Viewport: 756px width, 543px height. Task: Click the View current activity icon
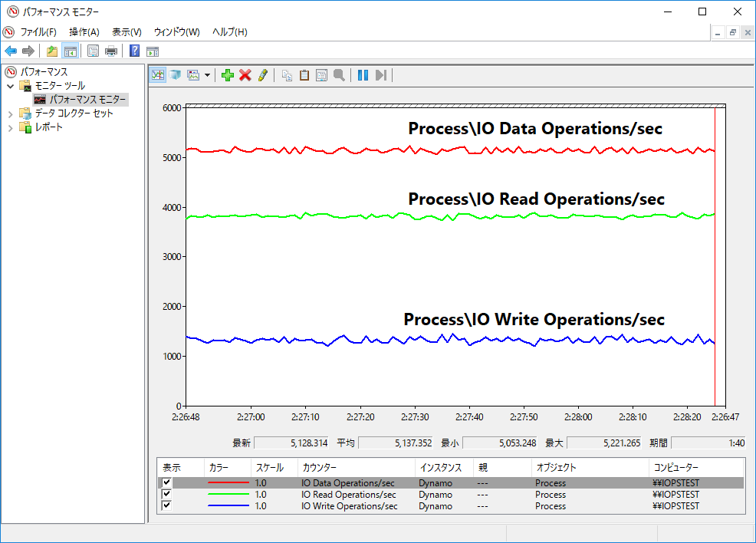(158, 75)
